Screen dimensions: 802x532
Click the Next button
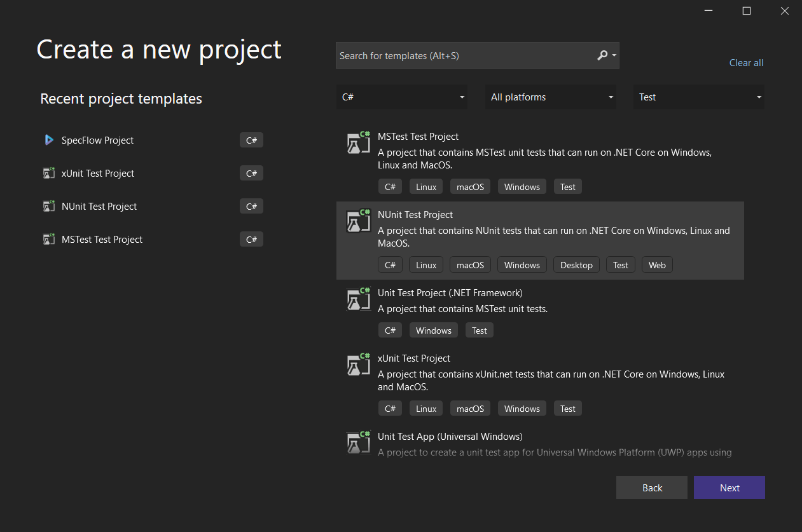pyautogui.click(x=729, y=488)
